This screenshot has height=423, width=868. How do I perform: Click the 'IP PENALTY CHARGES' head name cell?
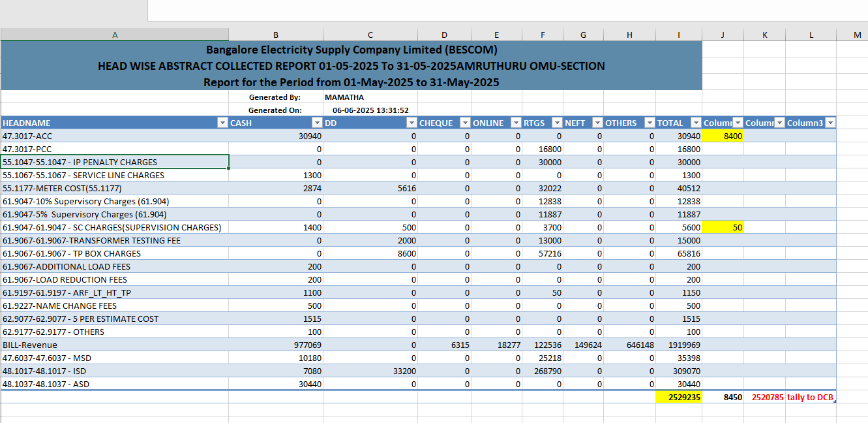coord(115,162)
